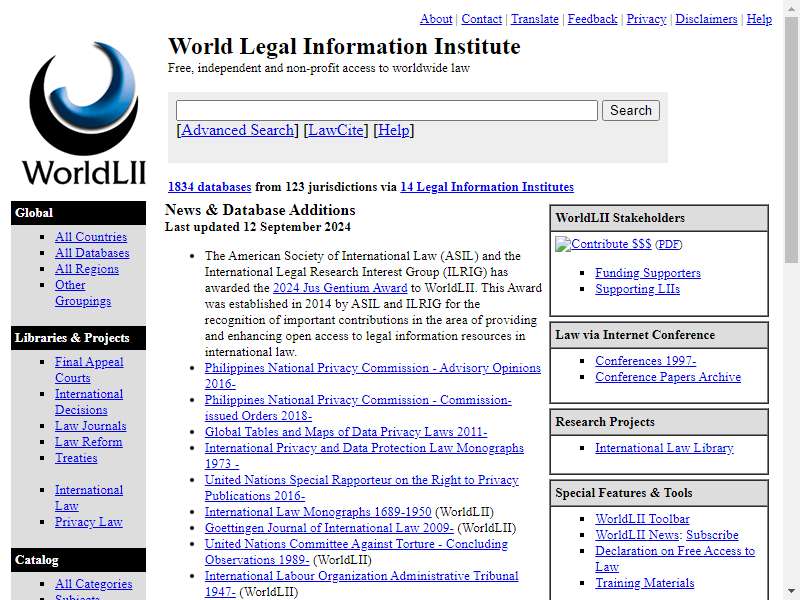Open Conference Papers Archive link
800x600 pixels.
(668, 377)
